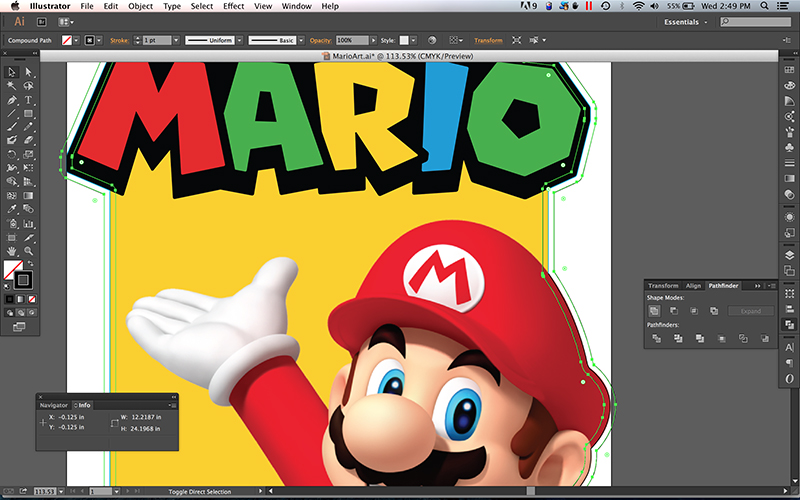This screenshot has width=800, height=500.
Task: Click Minus Front shape mode in Pathfinder
Action: pyautogui.click(x=673, y=311)
